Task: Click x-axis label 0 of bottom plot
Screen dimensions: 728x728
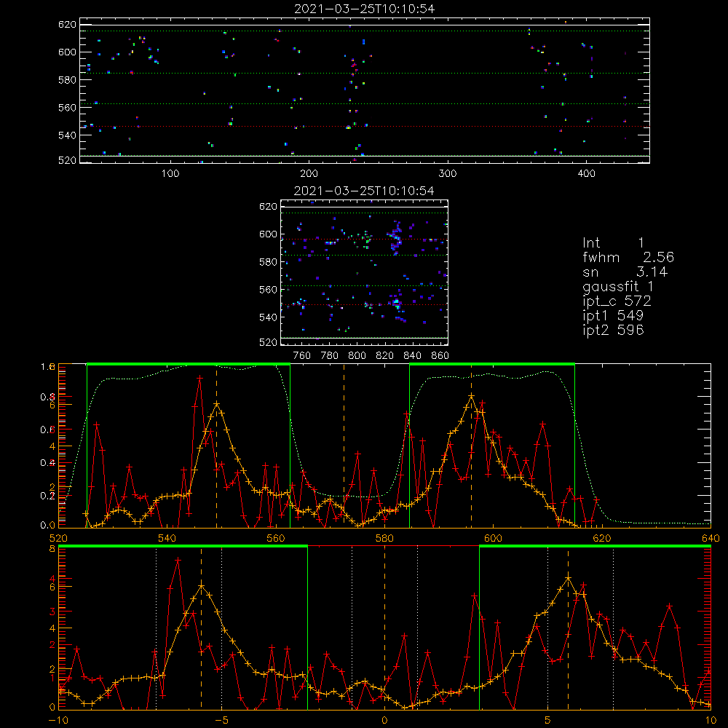Action: (x=384, y=721)
